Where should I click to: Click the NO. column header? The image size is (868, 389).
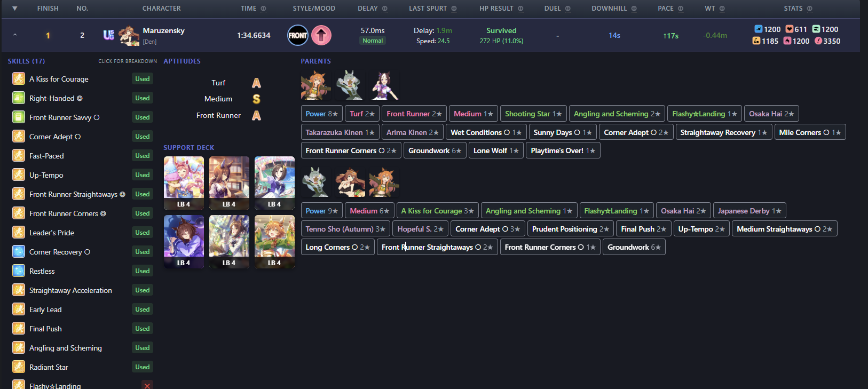tap(82, 9)
